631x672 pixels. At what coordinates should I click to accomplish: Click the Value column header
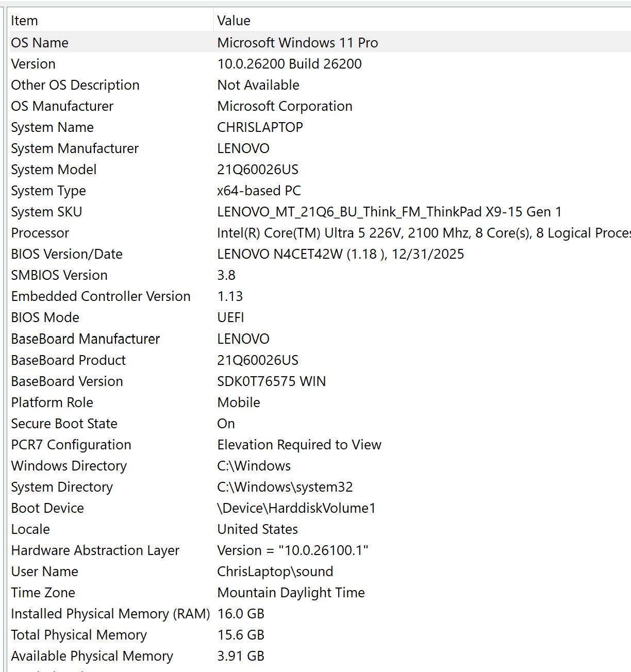422,21
